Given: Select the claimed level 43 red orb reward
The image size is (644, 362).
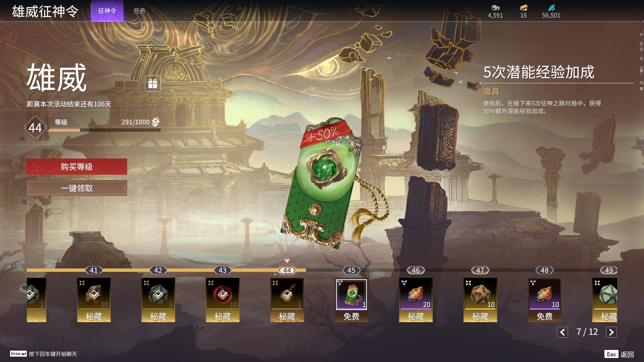Looking at the screenshot, I should 222,300.
